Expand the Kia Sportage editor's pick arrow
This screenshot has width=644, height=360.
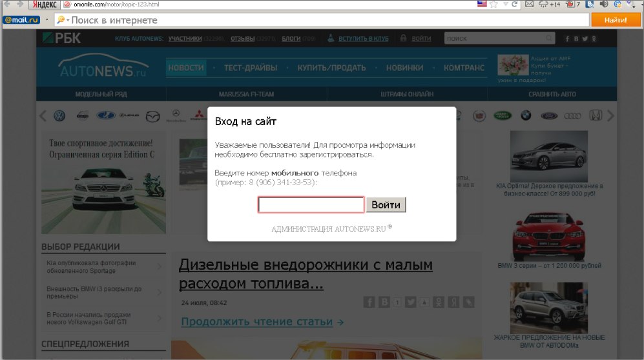click(160, 267)
